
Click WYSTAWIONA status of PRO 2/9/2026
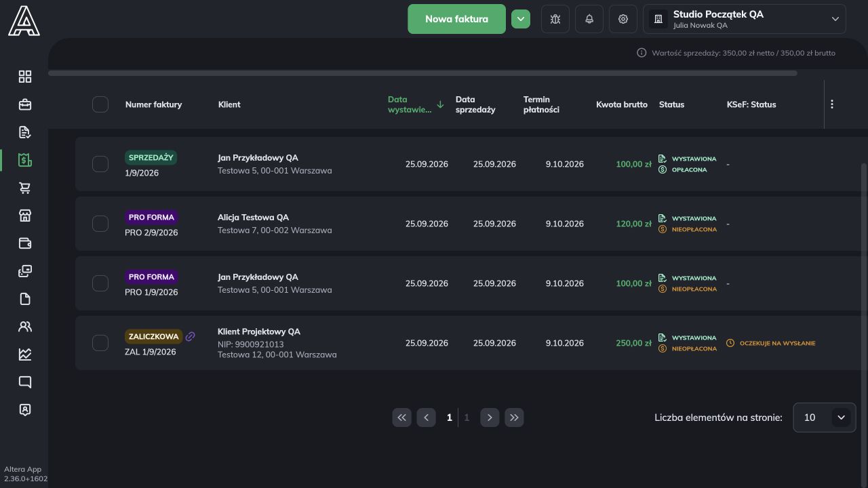pos(694,218)
